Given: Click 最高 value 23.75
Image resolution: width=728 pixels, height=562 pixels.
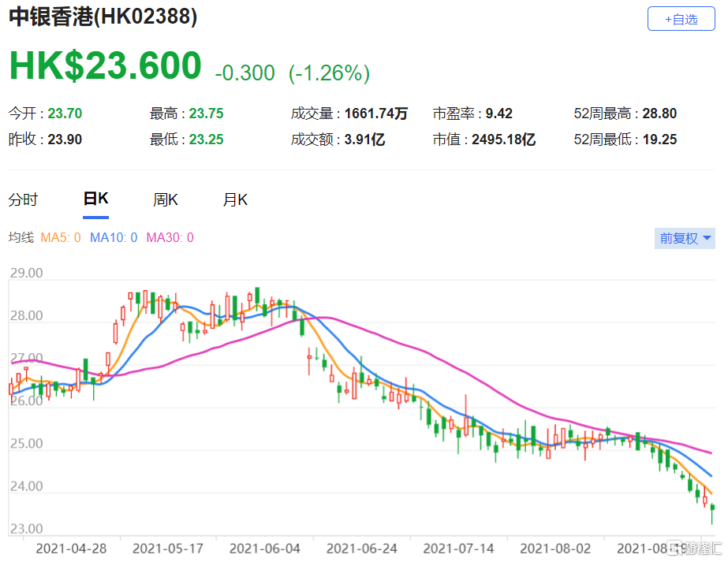Looking at the screenshot, I should pos(206,114).
